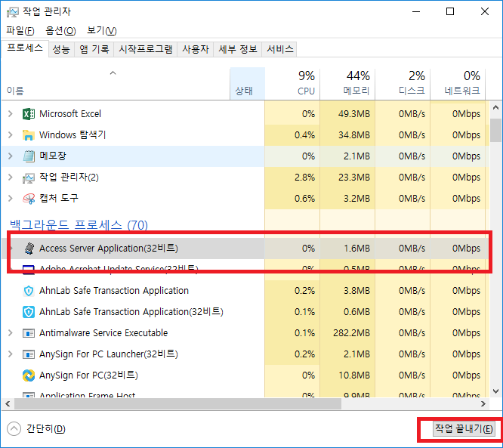Expand the Windows 탐색기 process group
The width and height of the screenshot is (503, 448).
click(x=11, y=134)
